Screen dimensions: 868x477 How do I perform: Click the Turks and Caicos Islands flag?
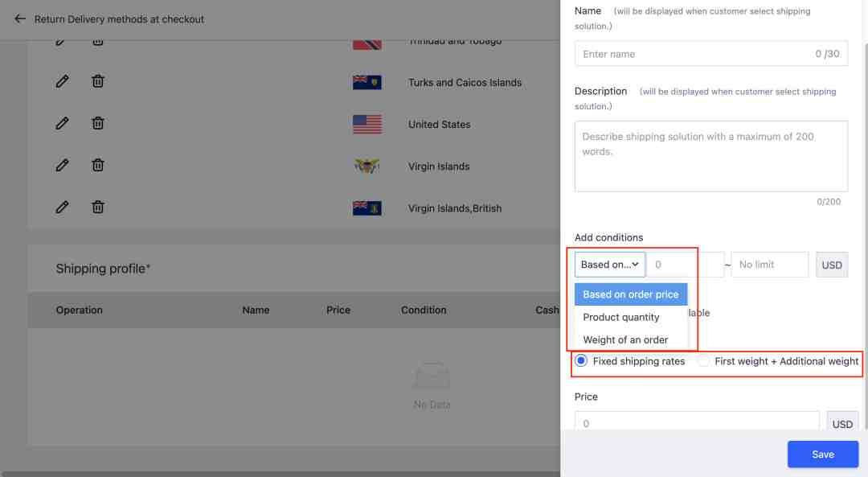coord(367,82)
